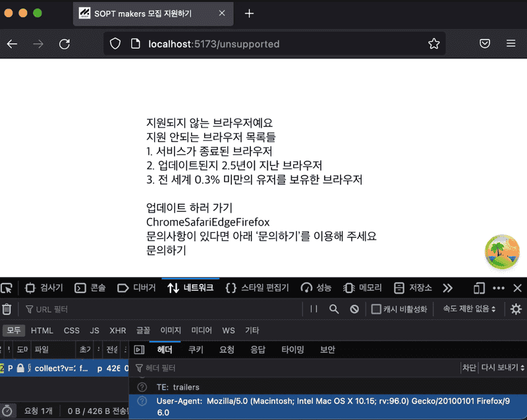
Task: Toggle responsive design mode
Action: click(x=479, y=288)
